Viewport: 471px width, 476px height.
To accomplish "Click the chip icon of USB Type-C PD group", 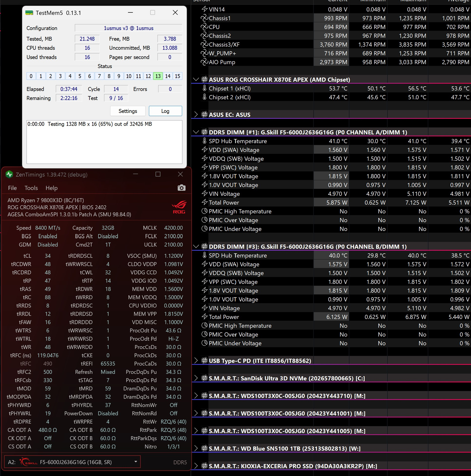I will click(x=204, y=361).
